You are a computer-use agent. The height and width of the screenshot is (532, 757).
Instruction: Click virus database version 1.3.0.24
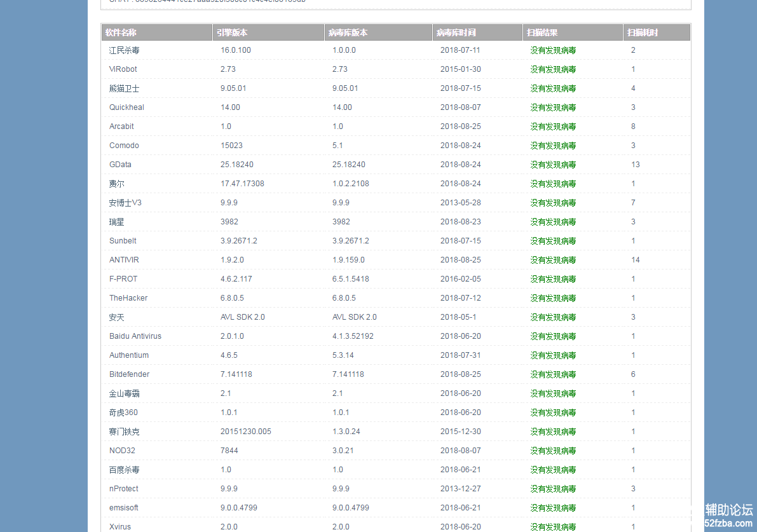coord(346,432)
